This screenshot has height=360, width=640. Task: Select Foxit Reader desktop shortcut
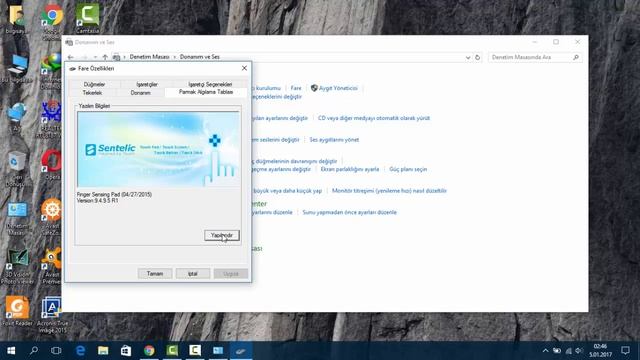point(17,311)
